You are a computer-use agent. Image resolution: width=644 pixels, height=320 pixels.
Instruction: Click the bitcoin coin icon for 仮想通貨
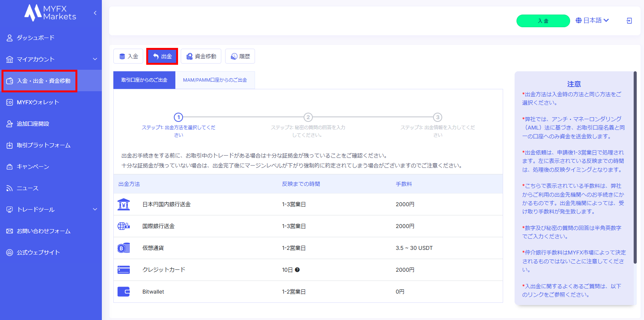point(124,248)
